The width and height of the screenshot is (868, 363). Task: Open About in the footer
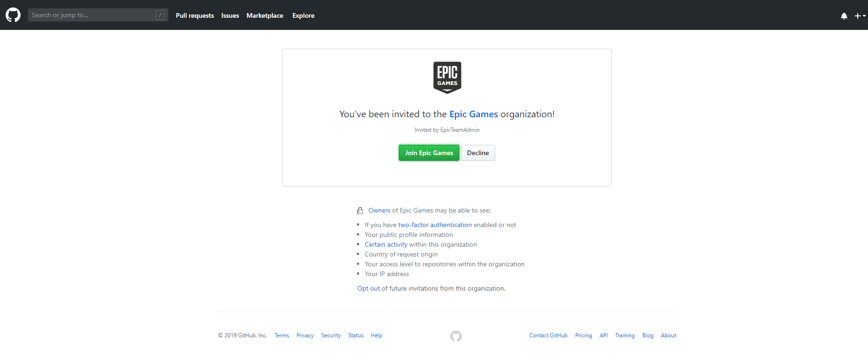[x=669, y=335]
